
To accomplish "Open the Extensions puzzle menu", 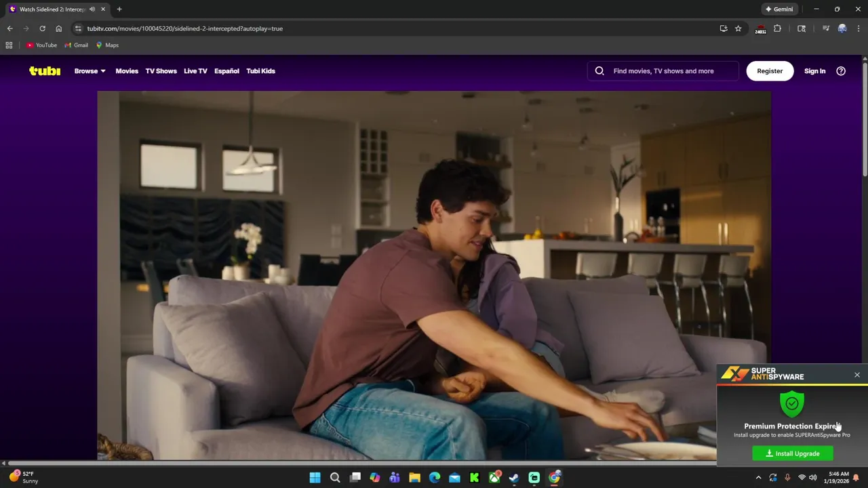I will coord(777,28).
